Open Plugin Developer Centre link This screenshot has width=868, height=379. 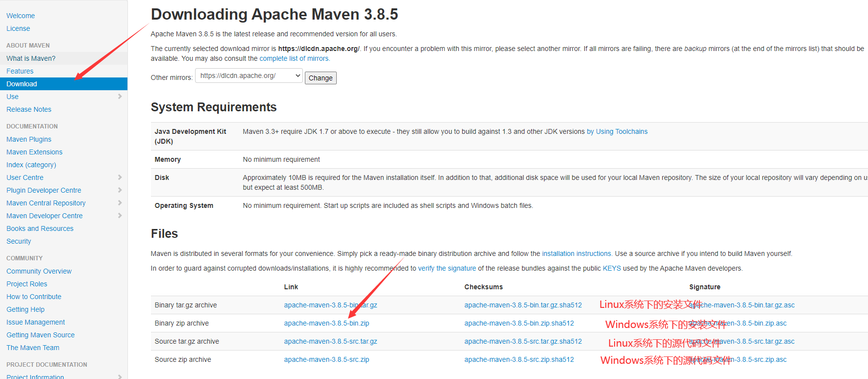44,190
